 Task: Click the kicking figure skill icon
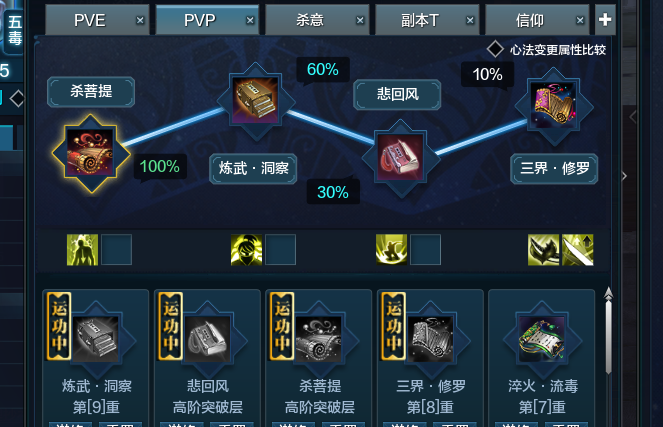pos(392,250)
